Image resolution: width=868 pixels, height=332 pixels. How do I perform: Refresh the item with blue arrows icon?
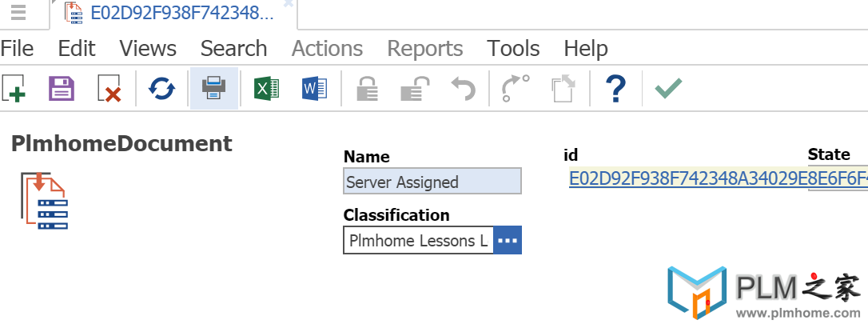(161, 88)
